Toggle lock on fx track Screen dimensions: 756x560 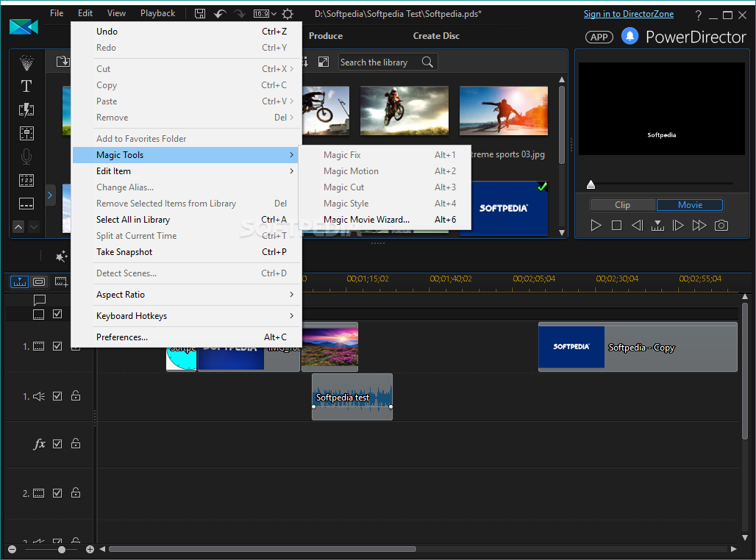[x=76, y=443]
